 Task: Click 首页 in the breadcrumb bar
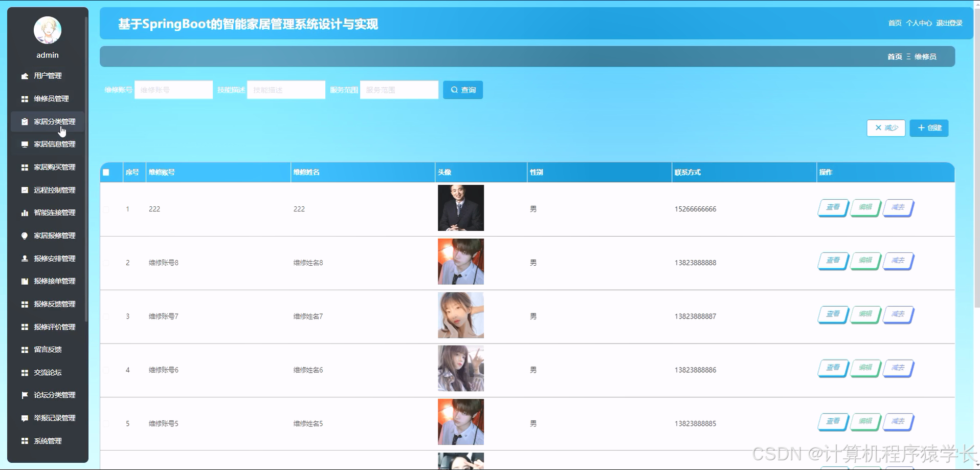coord(895,57)
